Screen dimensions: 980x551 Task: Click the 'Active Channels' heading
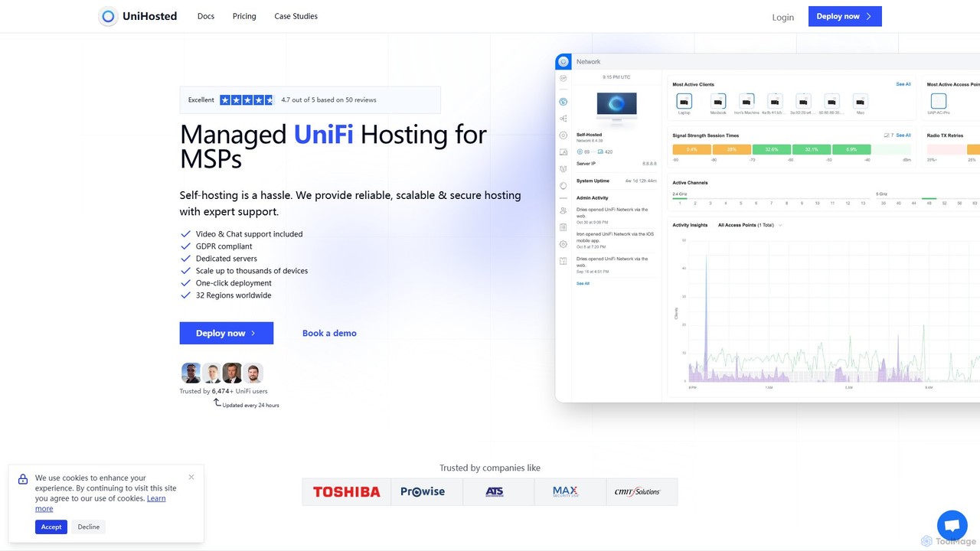(690, 183)
